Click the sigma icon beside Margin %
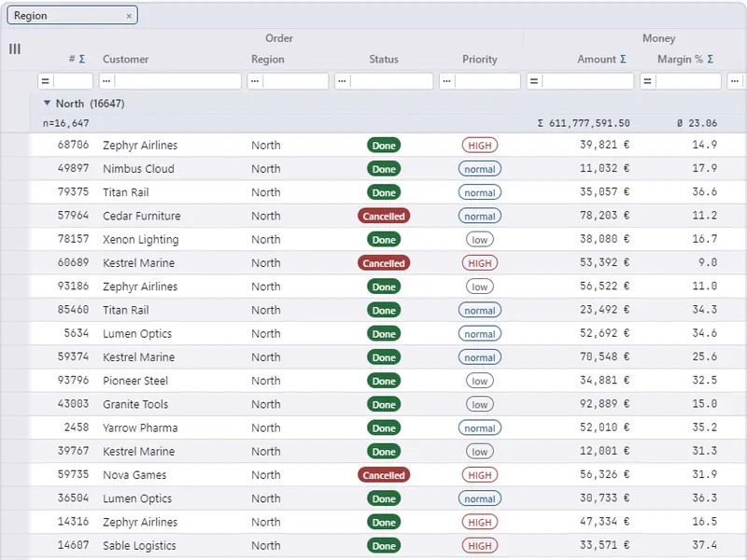 pyautogui.click(x=711, y=59)
